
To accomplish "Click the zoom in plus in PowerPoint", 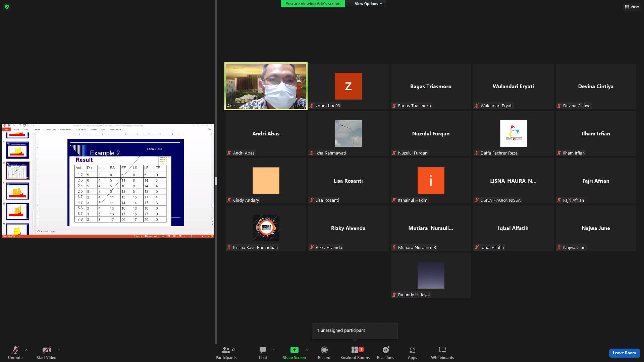I will point(202,236).
